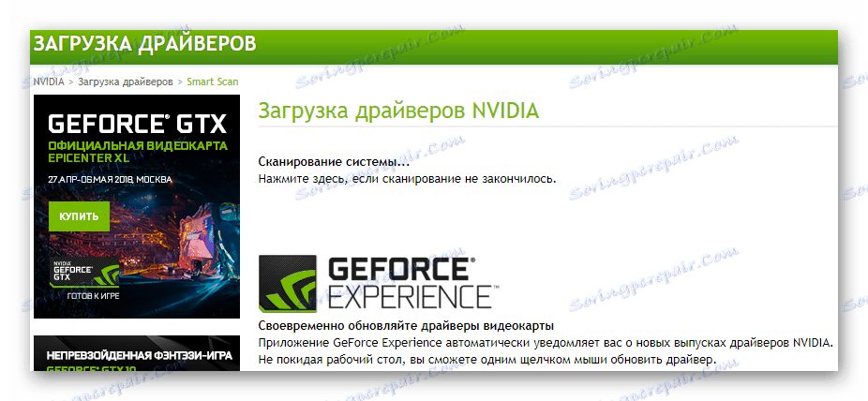Click the GeForce Experience logo icon

[288, 283]
